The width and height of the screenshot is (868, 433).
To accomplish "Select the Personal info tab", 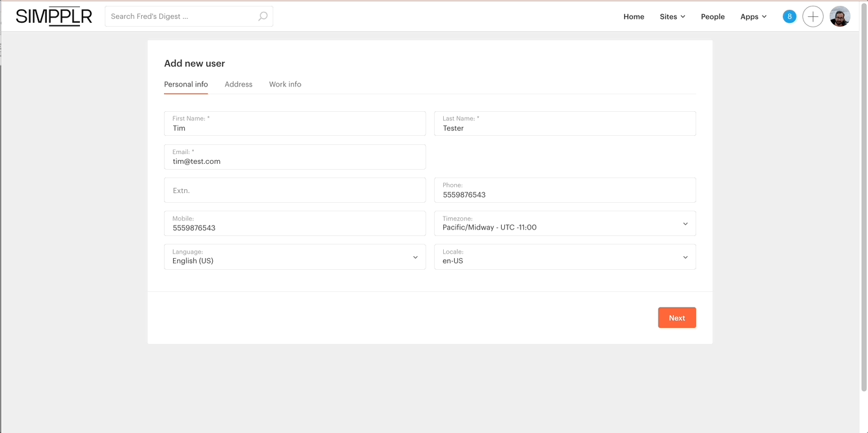I will coord(186,85).
